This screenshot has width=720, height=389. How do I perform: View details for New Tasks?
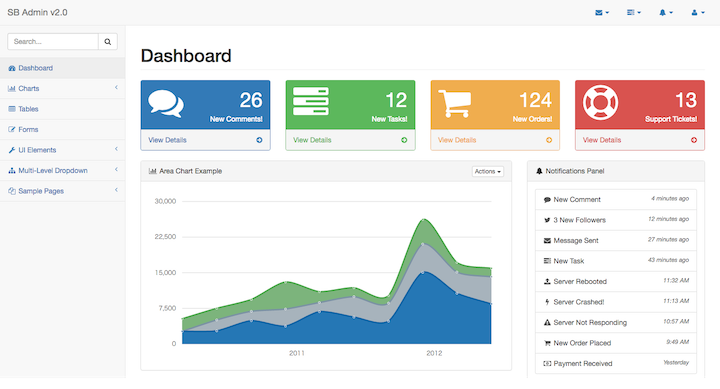point(350,140)
